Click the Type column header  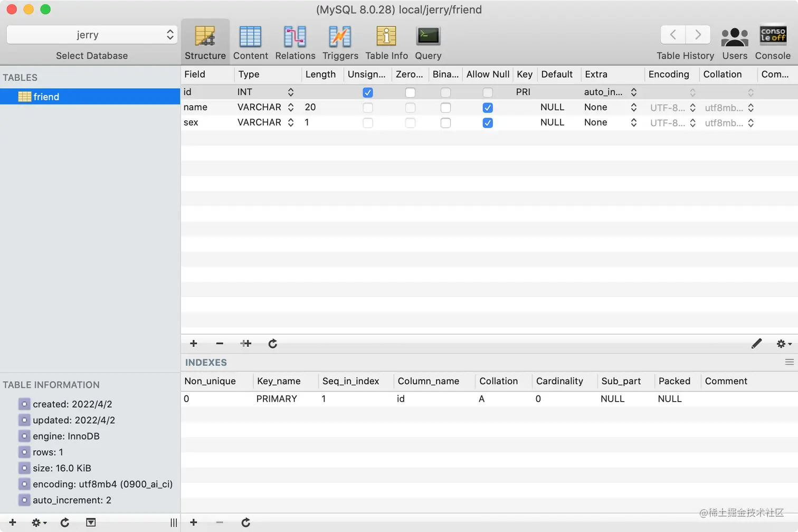(x=268, y=74)
